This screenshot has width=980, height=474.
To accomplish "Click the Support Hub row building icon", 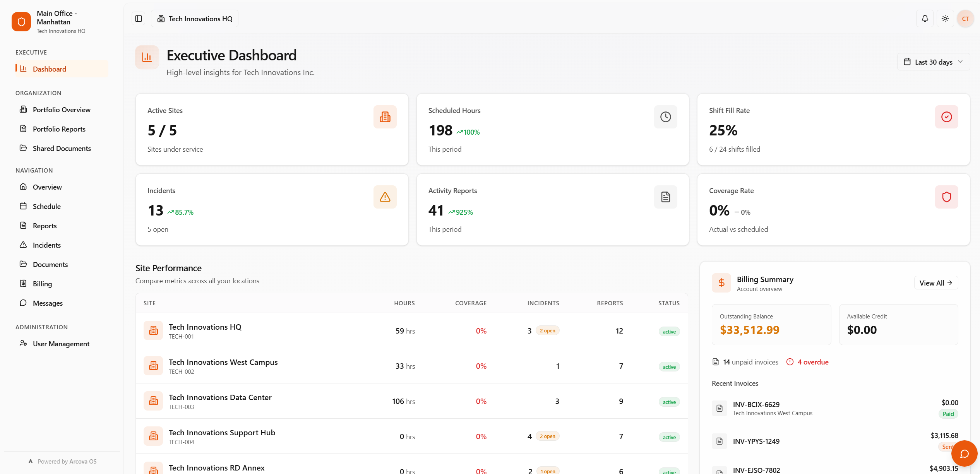I will pos(153,436).
